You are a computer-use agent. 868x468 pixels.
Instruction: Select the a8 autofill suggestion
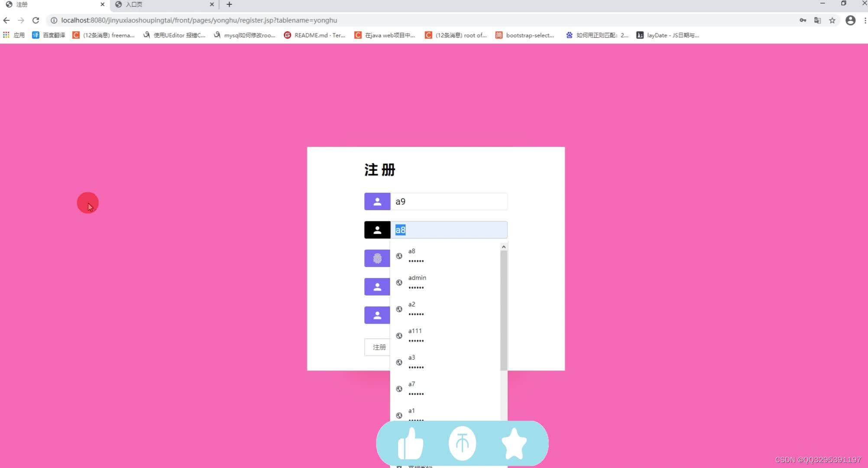445,256
